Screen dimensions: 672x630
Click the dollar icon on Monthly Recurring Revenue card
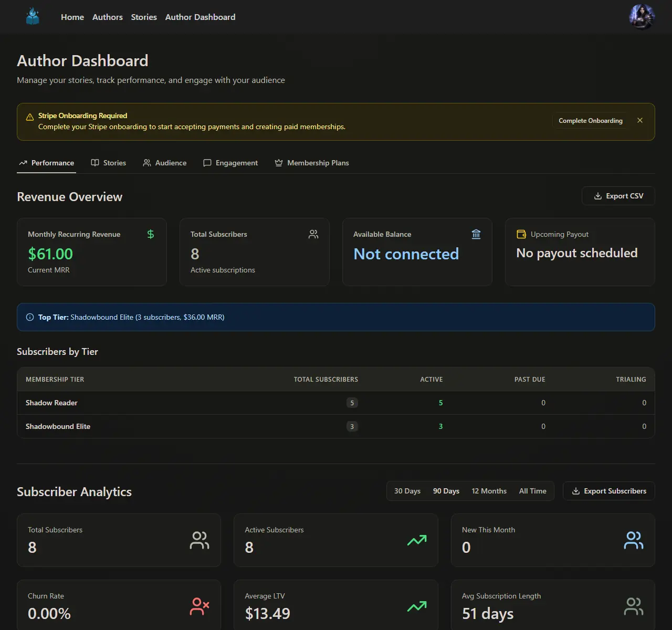(x=151, y=234)
